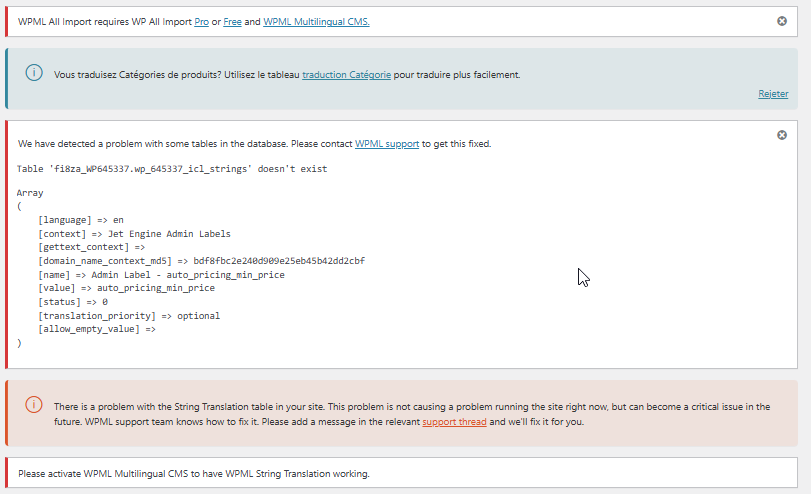Open the traduction Catégorie link

(346, 75)
